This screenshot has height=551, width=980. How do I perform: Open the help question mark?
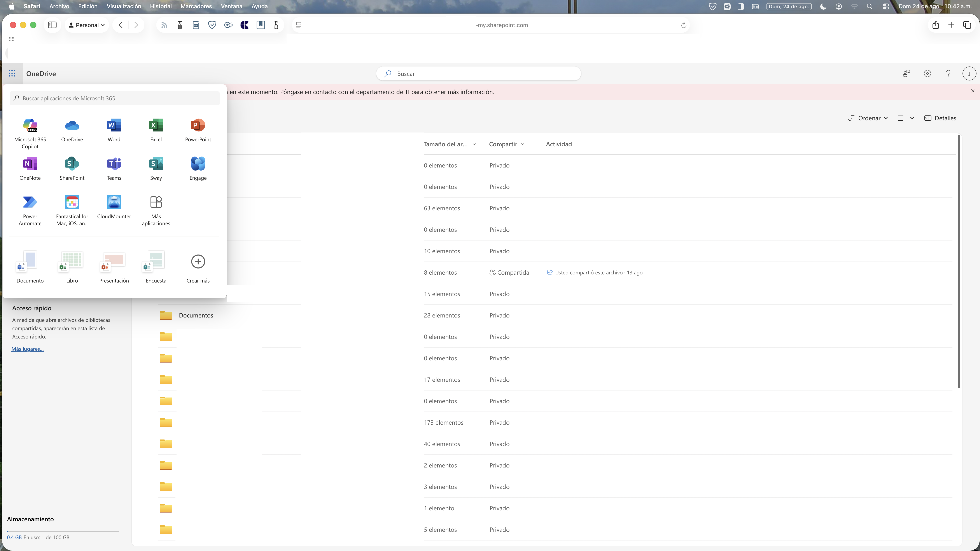[948, 73]
